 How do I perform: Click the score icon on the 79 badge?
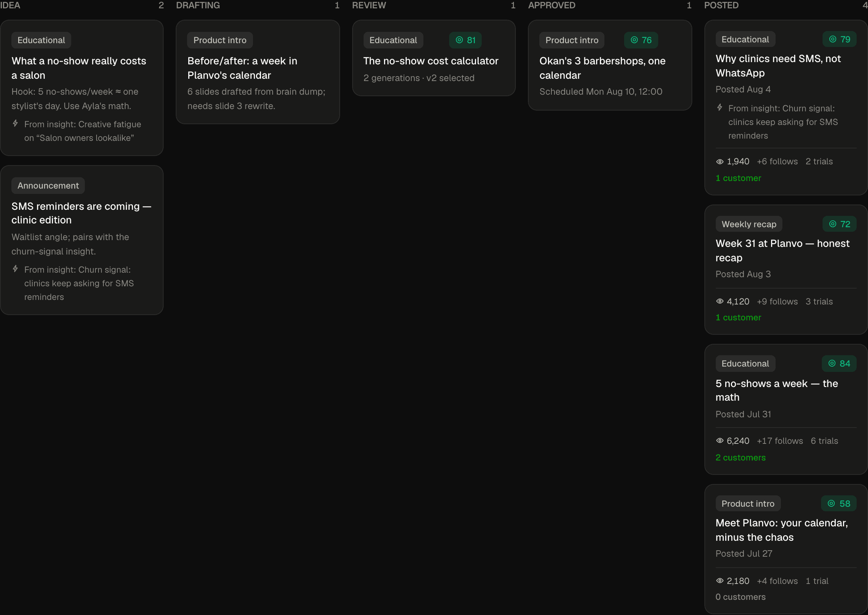tap(833, 39)
